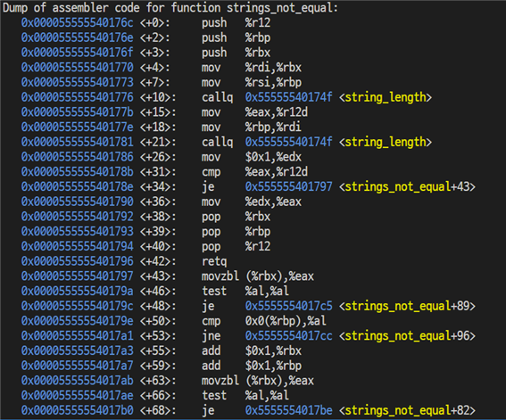The image size is (506, 420).
Task: Click <strings_not_equal+82> jump target
Action: coord(407,410)
